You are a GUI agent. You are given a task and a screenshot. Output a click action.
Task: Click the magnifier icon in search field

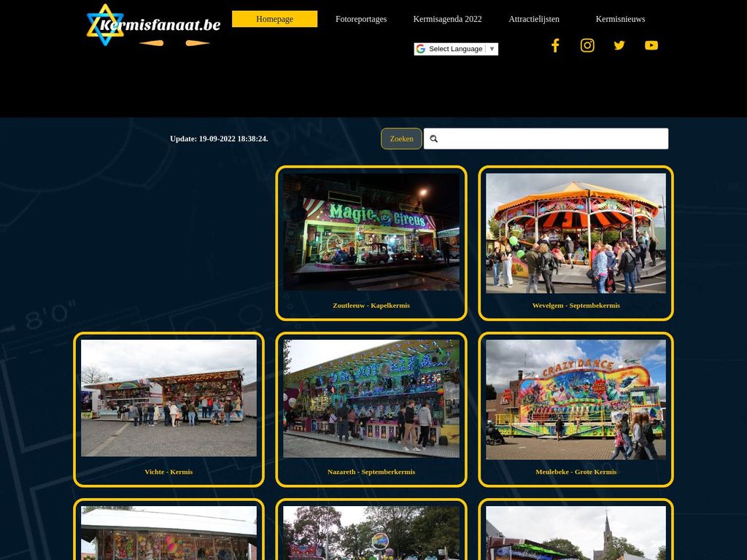433,139
